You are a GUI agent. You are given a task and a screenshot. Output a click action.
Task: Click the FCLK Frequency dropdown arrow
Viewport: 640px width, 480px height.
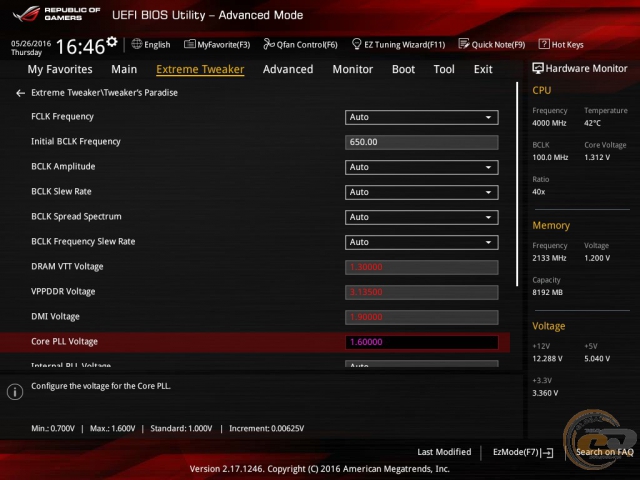click(x=488, y=118)
